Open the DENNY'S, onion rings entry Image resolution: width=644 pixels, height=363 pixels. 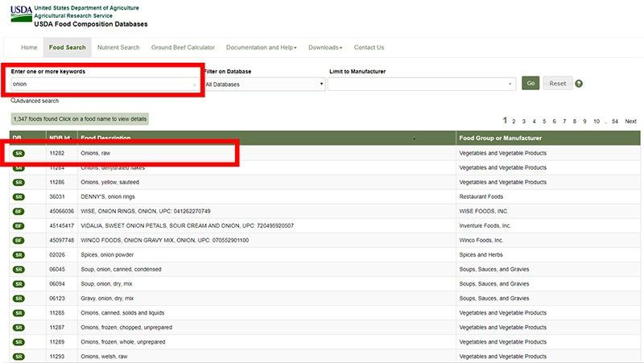point(108,196)
